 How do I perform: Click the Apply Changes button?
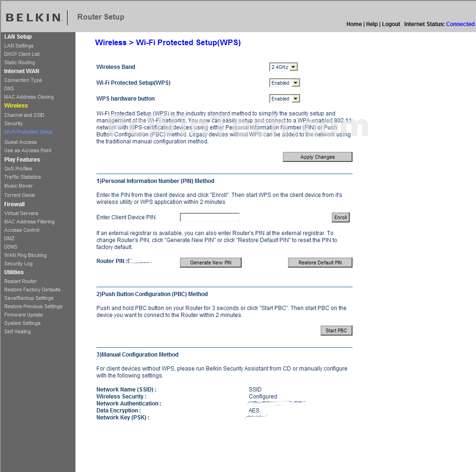pos(318,157)
